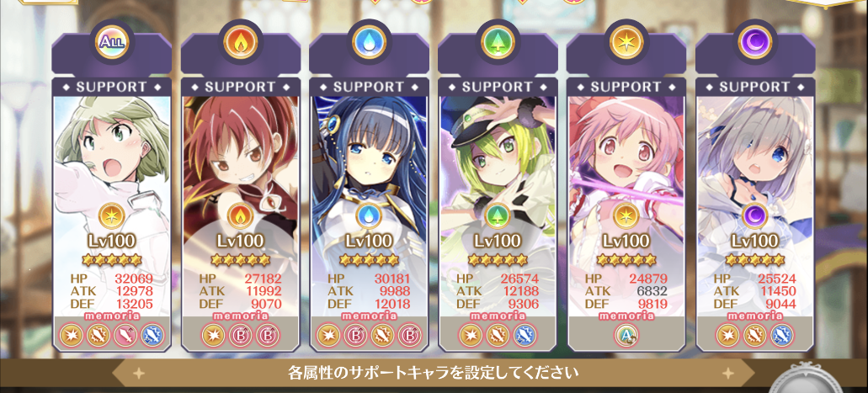Select the dark moon attribute icon at top
Image resolution: width=868 pixels, height=393 pixels.
tap(755, 42)
